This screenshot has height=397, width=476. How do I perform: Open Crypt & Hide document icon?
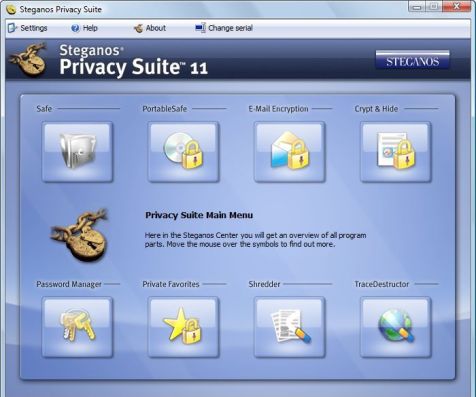396,152
